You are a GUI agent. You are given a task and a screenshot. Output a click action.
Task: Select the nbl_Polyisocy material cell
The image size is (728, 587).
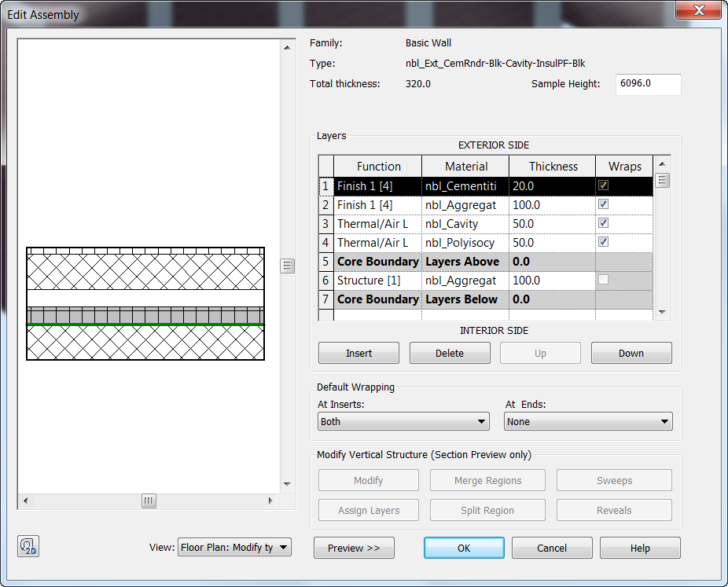(465, 243)
